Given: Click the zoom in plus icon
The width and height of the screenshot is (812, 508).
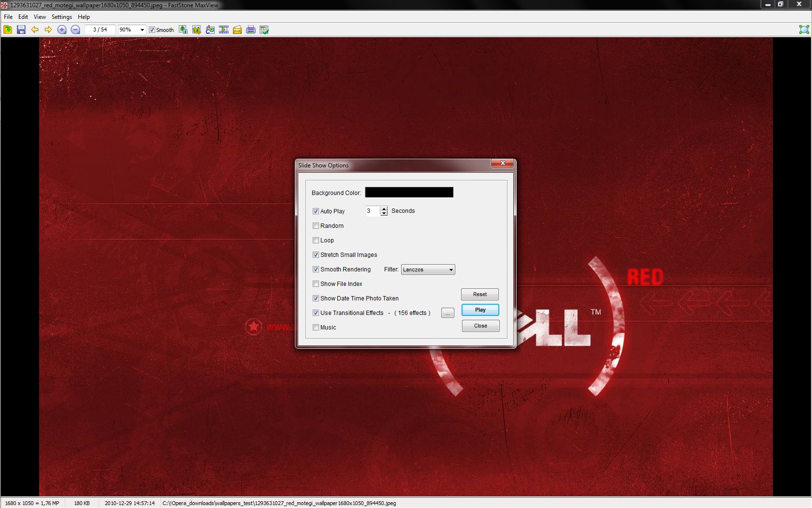Looking at the screenshot, I should point(62,30).
